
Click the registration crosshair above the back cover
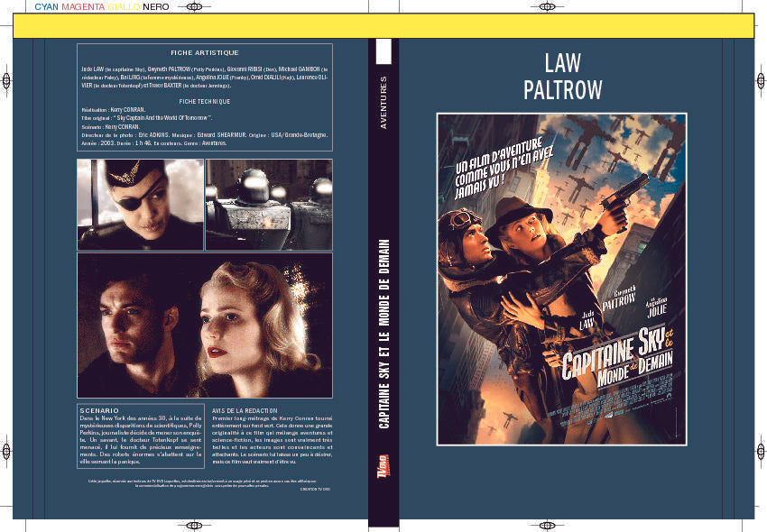(x=194, y=7)
